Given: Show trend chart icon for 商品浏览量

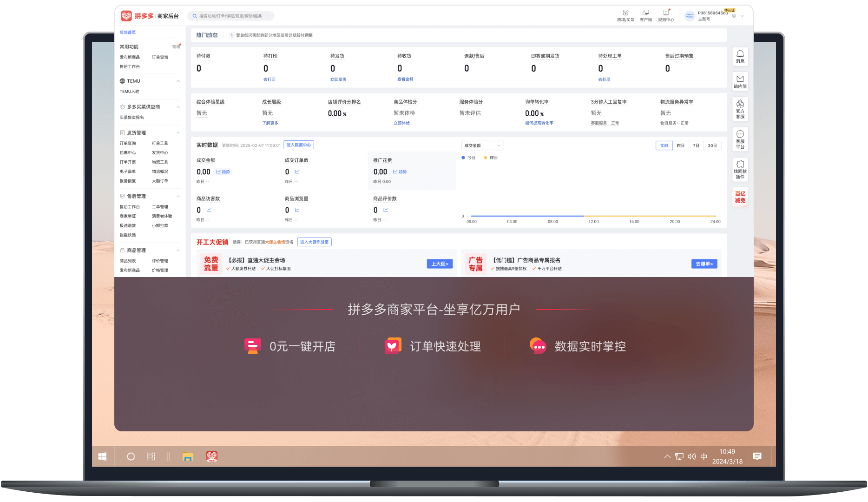Looking at the screenshot, I should pyautogui.click(x=297, y=210).
